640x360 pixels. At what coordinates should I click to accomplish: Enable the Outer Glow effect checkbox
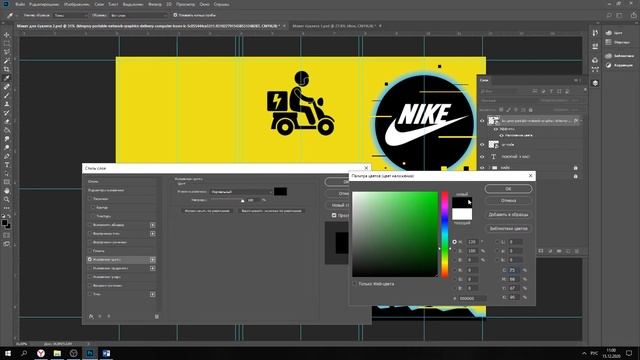pyautogui.click(x=90, y=285)
